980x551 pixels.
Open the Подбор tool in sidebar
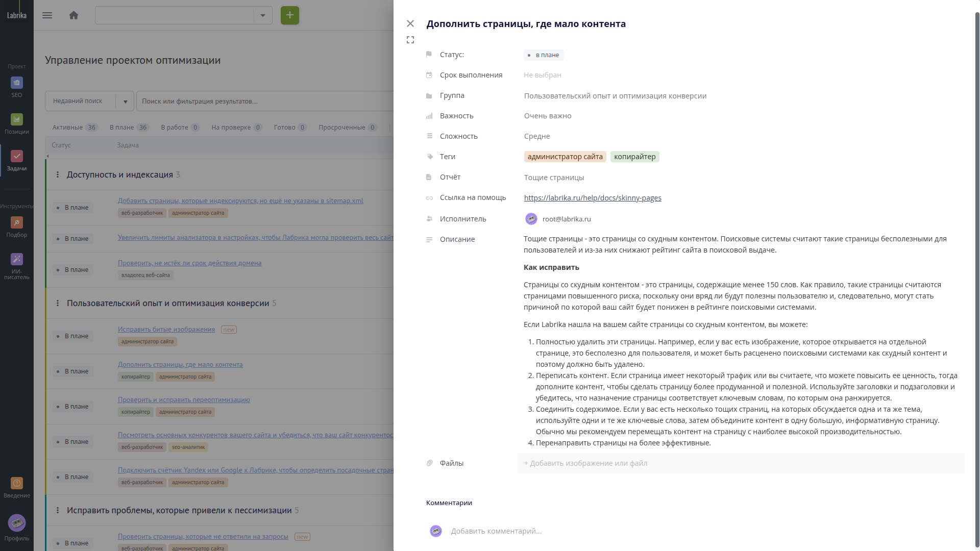(17, 227)
